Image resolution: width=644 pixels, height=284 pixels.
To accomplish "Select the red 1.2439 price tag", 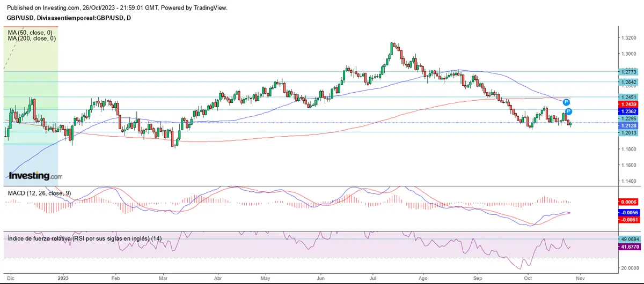I will (x=627, y=104).
